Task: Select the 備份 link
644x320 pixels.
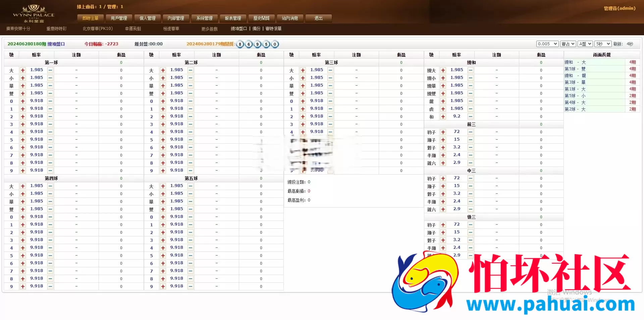Action: (256, 29)
